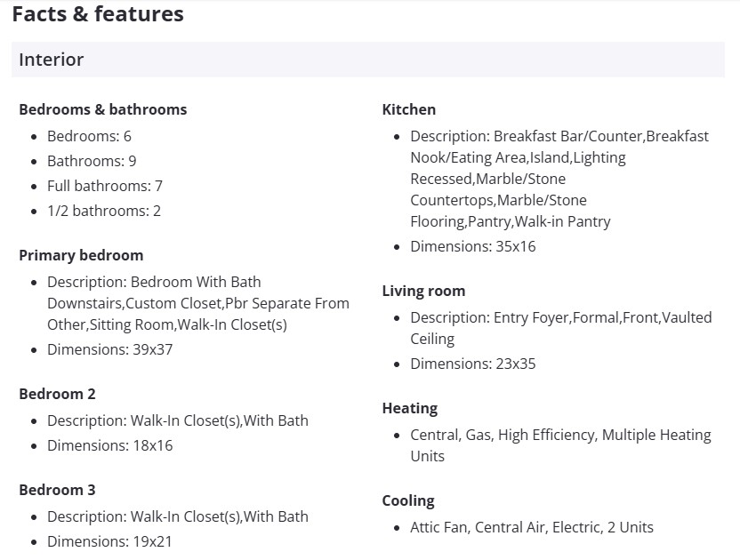Select the Bathrooms: 9 entry
The height and width of the screenshot is (560, 740).
point(92,161)
